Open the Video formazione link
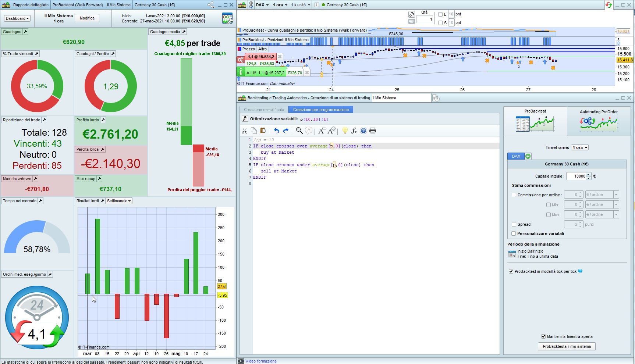The height and width of the screenshot is (364, 635). pyautogui.click(x=261, y=361)
